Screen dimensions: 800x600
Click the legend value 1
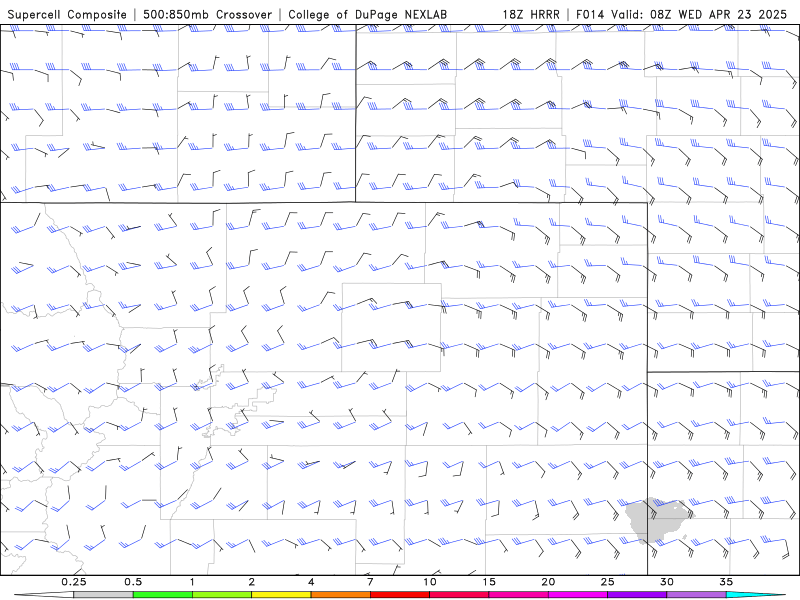[192, 582]
